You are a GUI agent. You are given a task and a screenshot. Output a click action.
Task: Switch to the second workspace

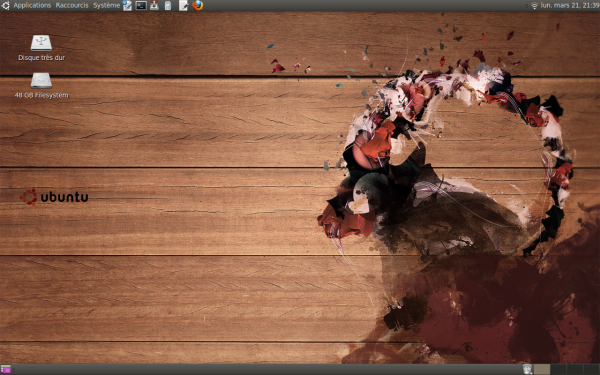pos(558,369)
